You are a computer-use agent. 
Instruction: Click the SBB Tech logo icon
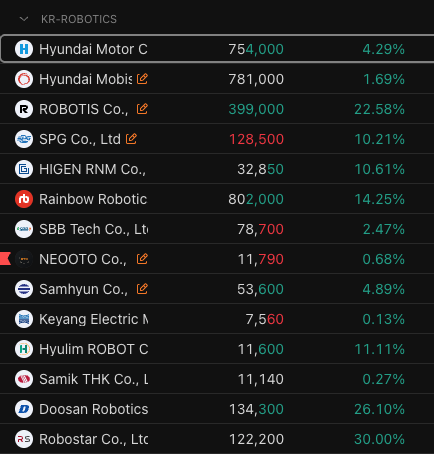(x=24, y=229)
